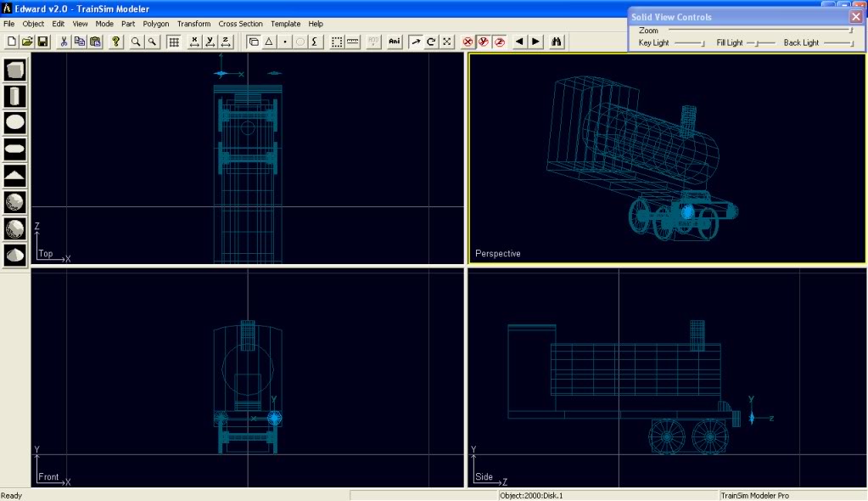
Task: Open the Polygon menu
Action: tap(156, 24)
